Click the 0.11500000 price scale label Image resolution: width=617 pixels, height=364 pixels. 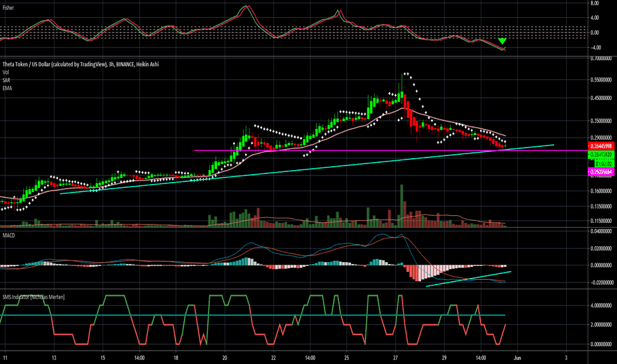601,221
